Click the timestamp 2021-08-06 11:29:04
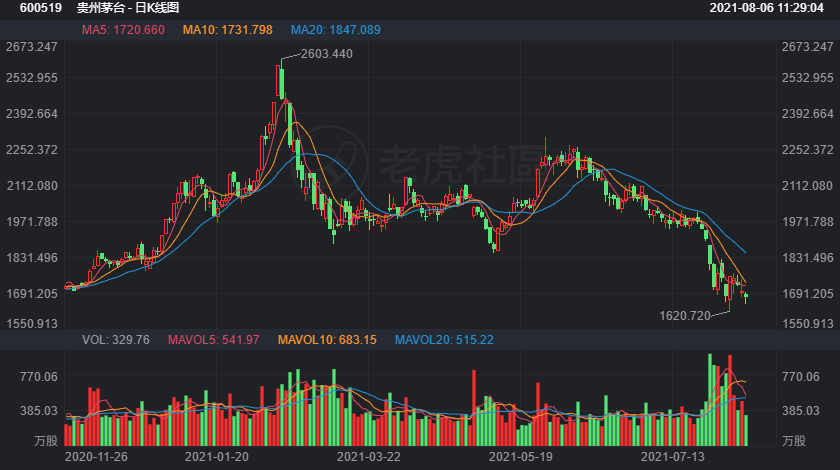The height and width of the screenshot is (470, 840). 767,8
